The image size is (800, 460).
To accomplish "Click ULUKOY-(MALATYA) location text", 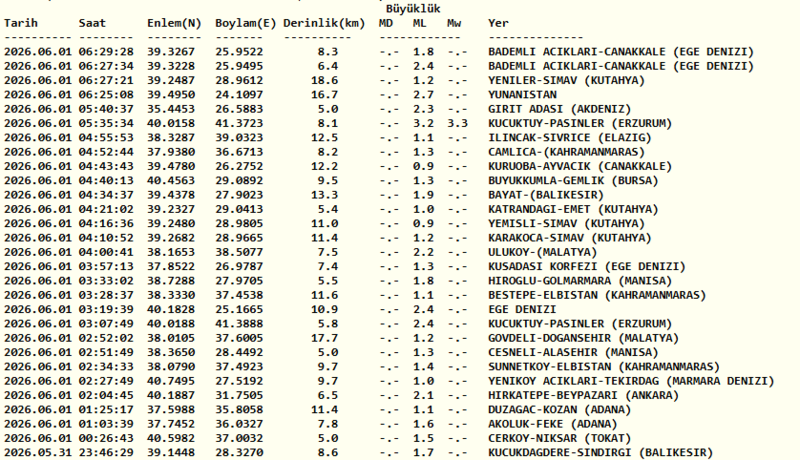I will (542, 252).
